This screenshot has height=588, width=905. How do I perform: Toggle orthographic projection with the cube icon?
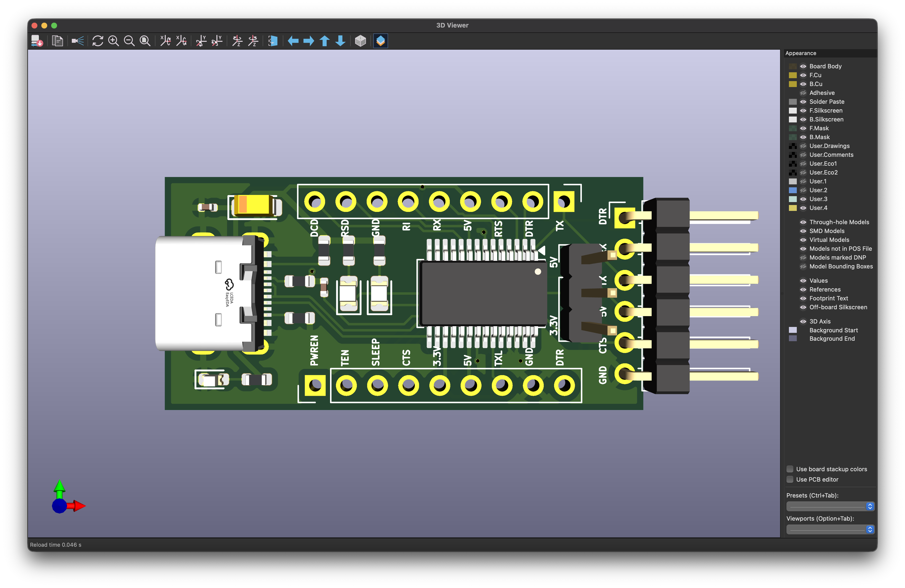(361, 41)
